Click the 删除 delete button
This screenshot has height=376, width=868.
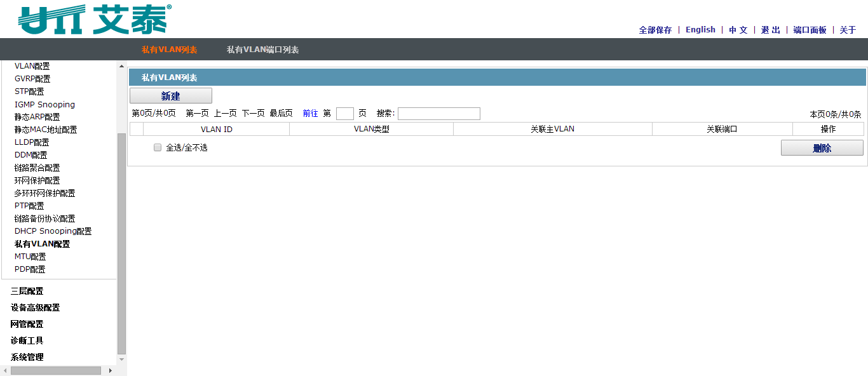pyautogui.click(x=822, y=147)
